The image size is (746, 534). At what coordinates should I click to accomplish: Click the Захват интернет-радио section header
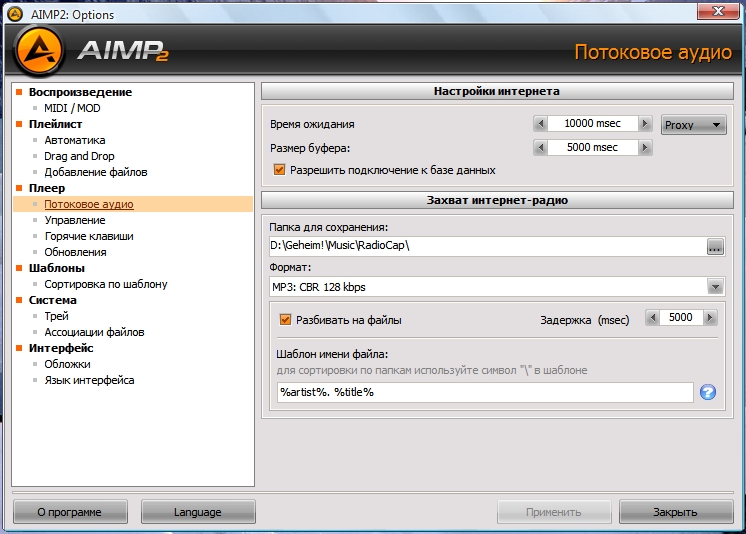tap(497, 200)
